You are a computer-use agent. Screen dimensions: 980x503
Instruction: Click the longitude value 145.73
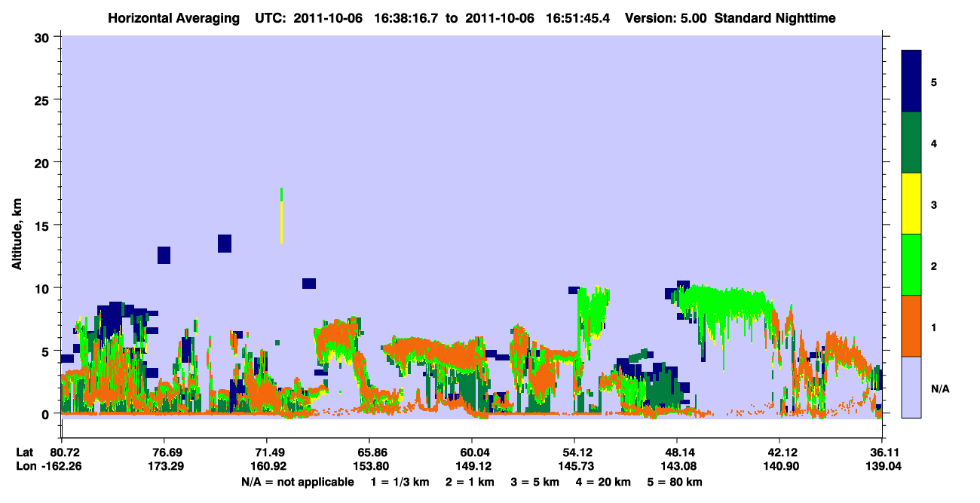tap(574, 467)
